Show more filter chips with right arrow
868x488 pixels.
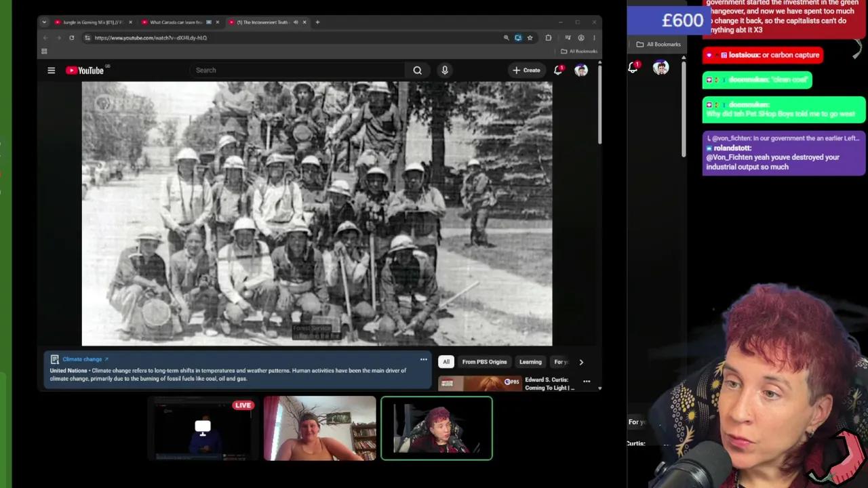tap(581, 362)
